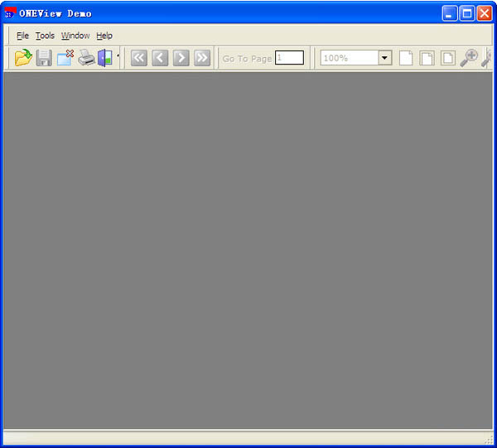This screenshot has height=448, width=497.
Task: Open the Tools menu
Action: 45,36
